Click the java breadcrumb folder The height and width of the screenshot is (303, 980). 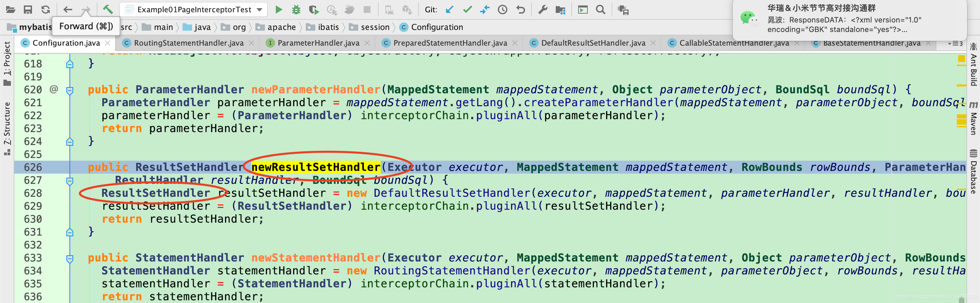(x=197, y=27)
